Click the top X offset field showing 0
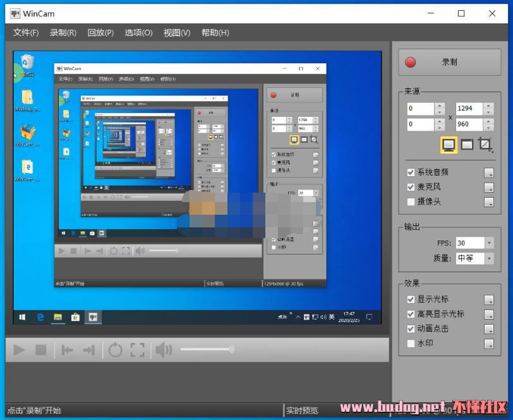 (x=420, y=109)
